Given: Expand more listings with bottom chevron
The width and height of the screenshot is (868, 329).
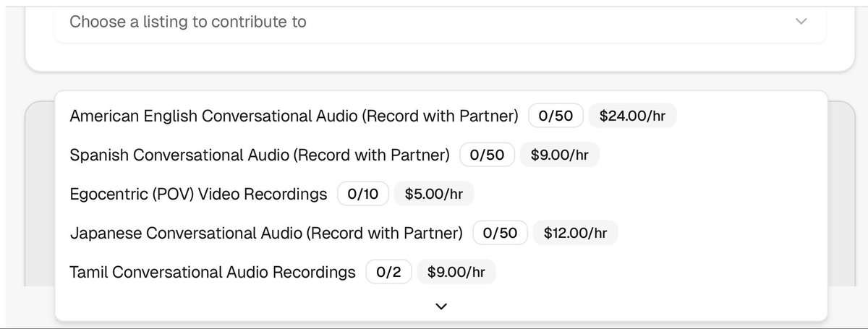Looking at the screenshot, I should coord(441,307).
